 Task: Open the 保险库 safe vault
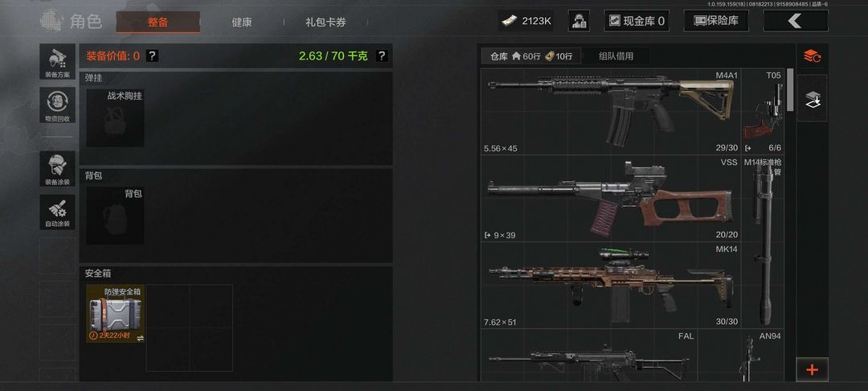(716, 21)
